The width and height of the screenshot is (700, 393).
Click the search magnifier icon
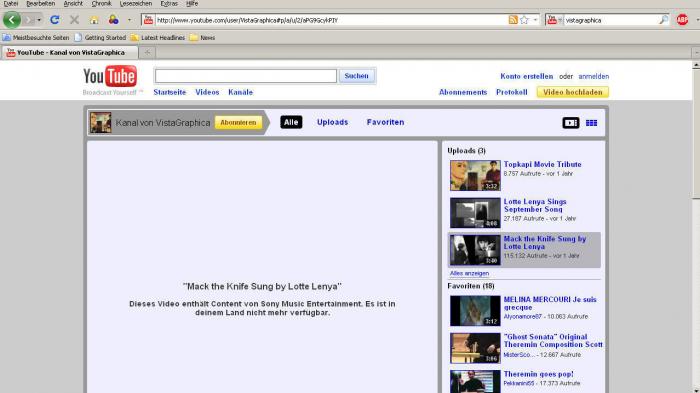click(663, 20)
